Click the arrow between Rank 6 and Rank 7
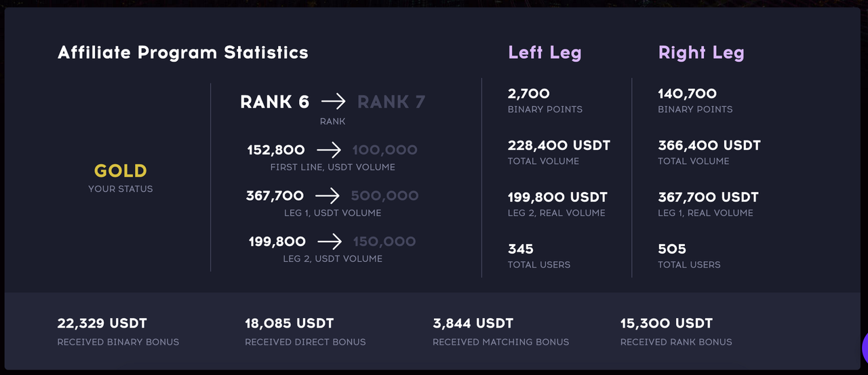This screenshot has width=868, height=375. coord(333,102)
